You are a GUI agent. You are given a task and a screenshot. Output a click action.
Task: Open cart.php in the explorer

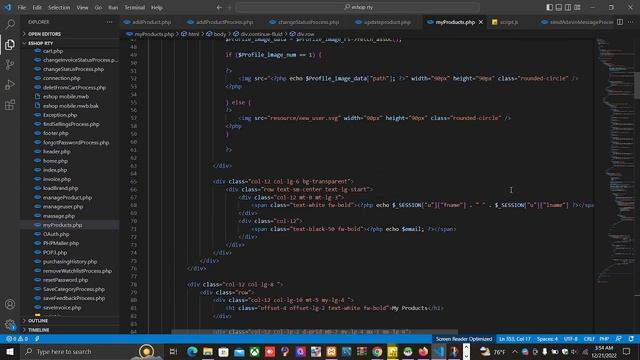53,51
